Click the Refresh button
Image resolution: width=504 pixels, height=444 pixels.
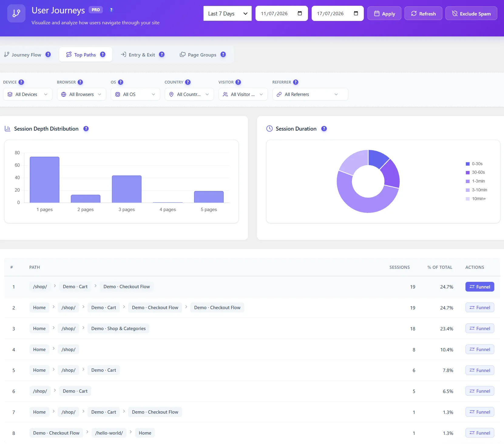pos(423,13)
